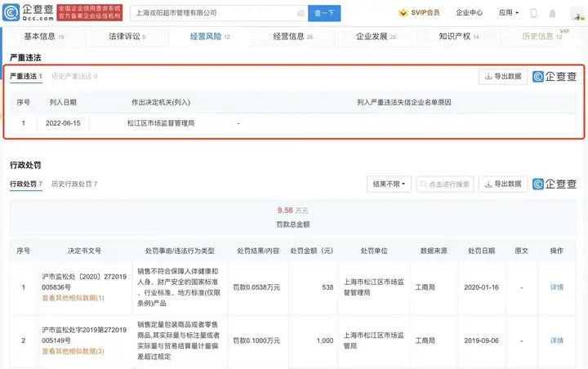Switch to the 经营信息 tab
The width and height of the screenshot is (588, 369).
click(x=293, y=37)
